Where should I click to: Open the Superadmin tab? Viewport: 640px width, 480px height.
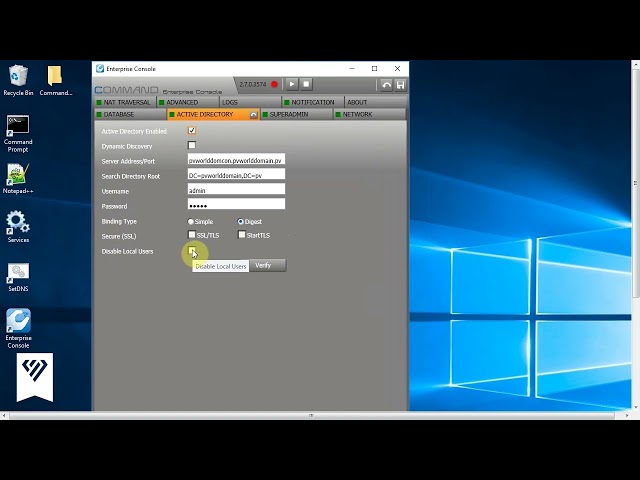297,115
